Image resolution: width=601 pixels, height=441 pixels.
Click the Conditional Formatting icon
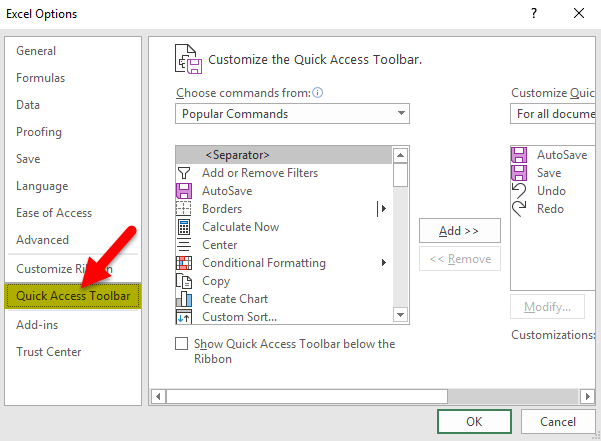coord(184,263)
